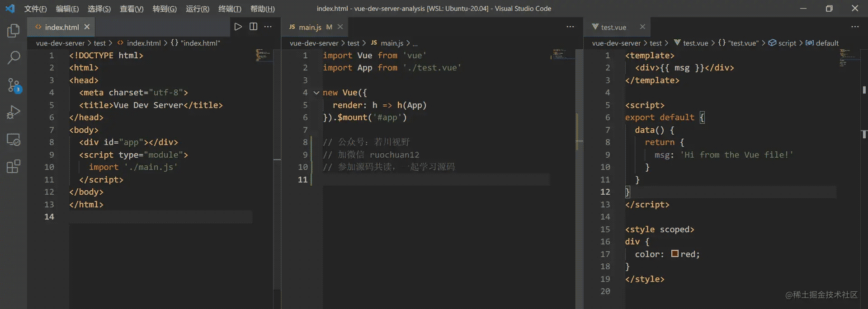The width and height of the screenshot is (868, 309).
Task: Click the "test.vue" symbol breadcrumb
Action: click(x=739, y=43)
